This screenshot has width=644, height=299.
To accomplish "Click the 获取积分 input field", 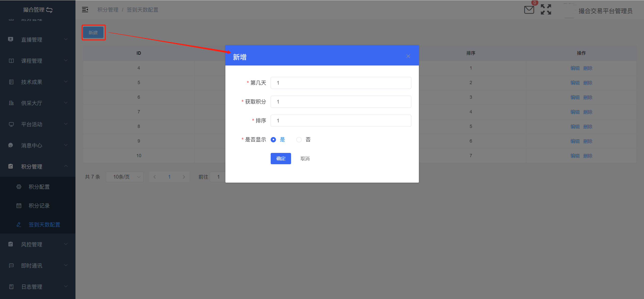I will click(341, 102).
